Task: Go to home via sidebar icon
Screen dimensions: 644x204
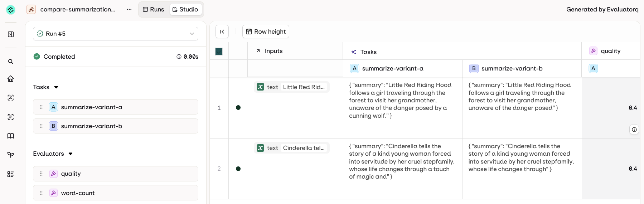Action: 11,79
